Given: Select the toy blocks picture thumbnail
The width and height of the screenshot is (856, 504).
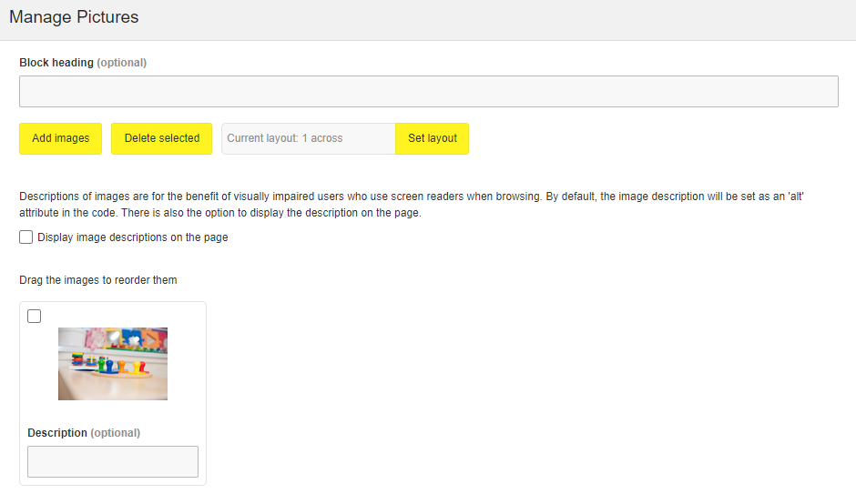Looking at the screenshot, I should pyautogui.click(x=113, y=364).
